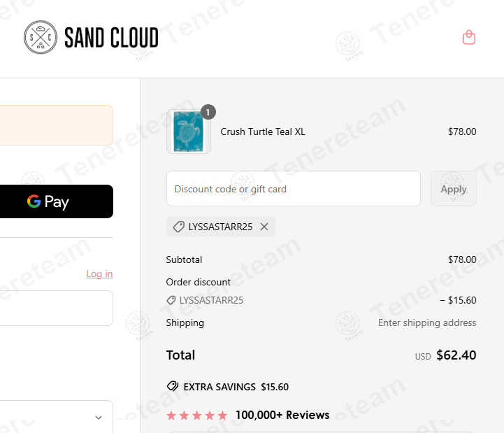Click the empty field below Log in

point(56,308)
